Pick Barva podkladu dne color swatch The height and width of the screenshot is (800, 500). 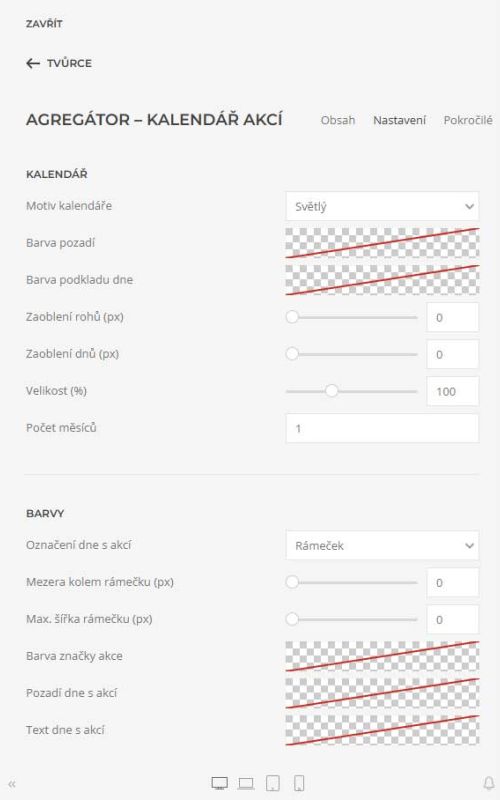(x=382, y=280)
